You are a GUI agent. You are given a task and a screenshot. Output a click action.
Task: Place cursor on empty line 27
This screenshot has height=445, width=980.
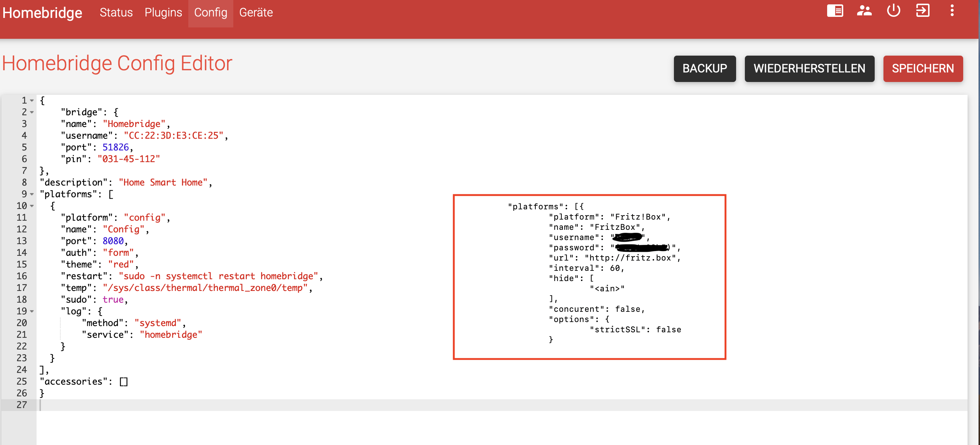point(228,405)
